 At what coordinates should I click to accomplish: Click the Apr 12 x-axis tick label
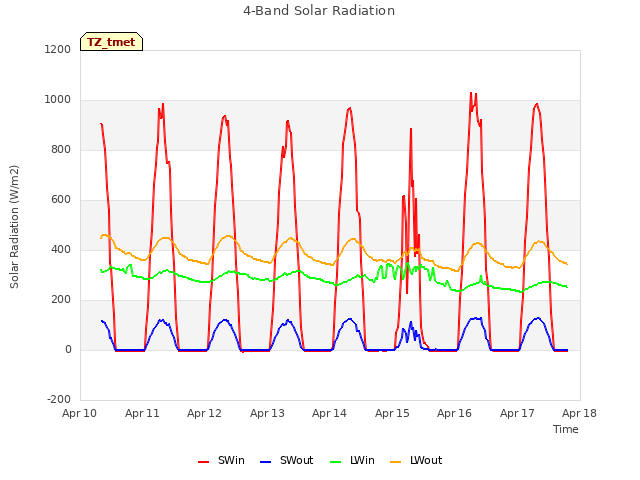click(x=204, y=413)
